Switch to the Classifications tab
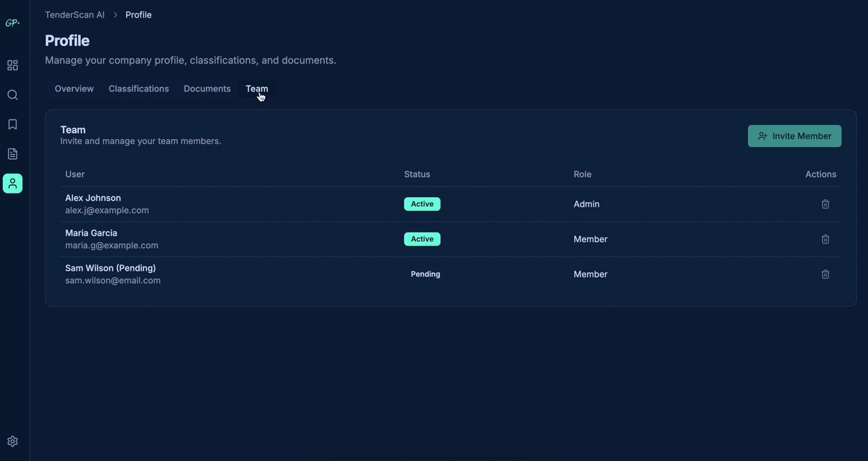The height and width of the screenshot is (461, 868). (x=139, y=89)
